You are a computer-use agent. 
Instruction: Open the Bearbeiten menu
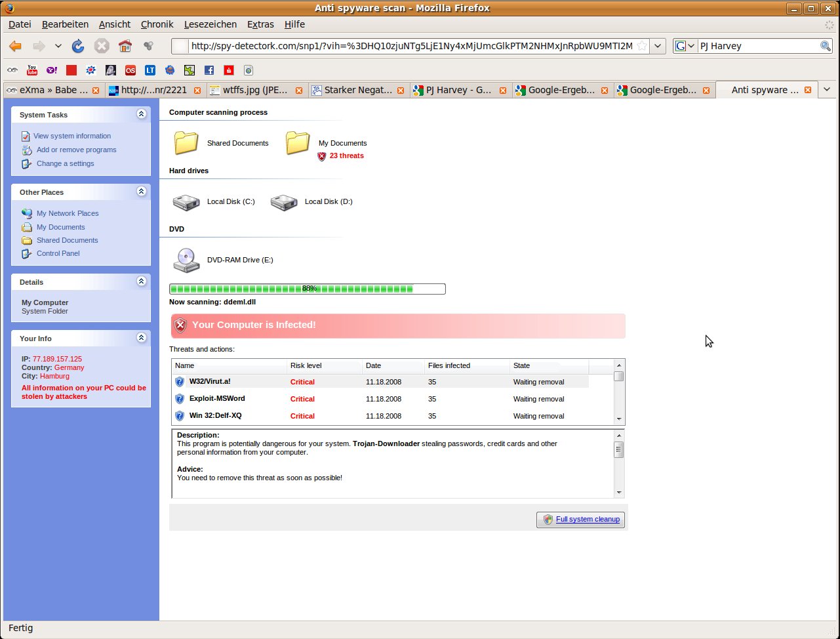tap(65, 24)
